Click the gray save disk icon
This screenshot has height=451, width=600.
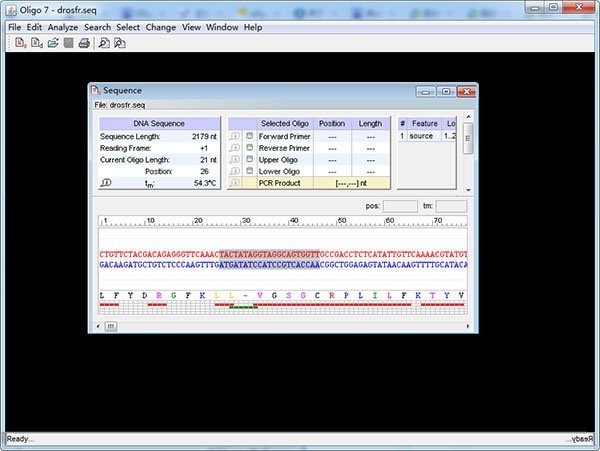click(x=68, y=43)
